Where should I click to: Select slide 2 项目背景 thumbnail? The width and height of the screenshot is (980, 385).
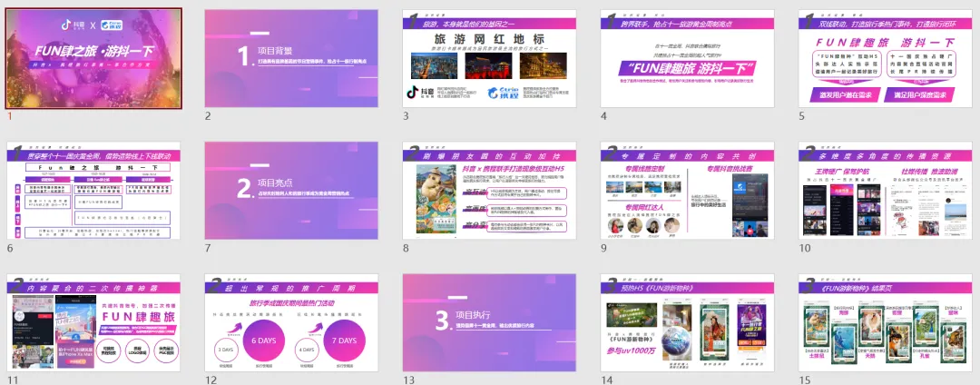(291, 58)
